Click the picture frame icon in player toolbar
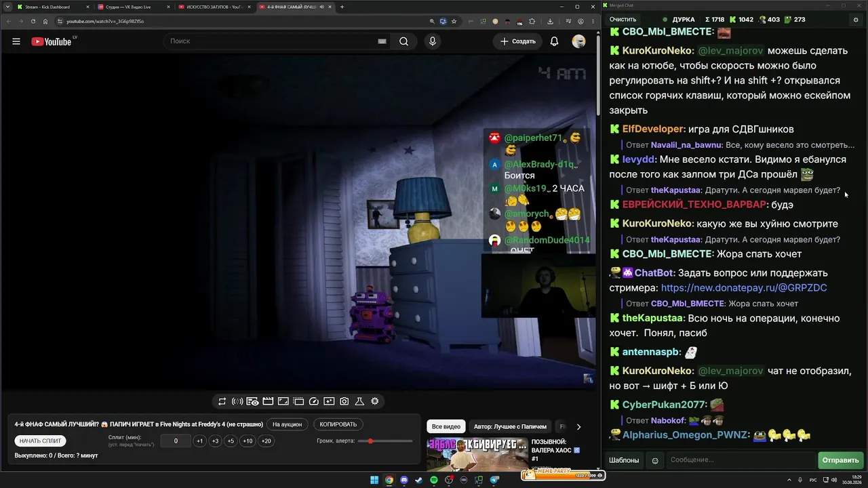The height and width of the screenshot is (488, 868). pyautogui.click(x=283, y=401)
